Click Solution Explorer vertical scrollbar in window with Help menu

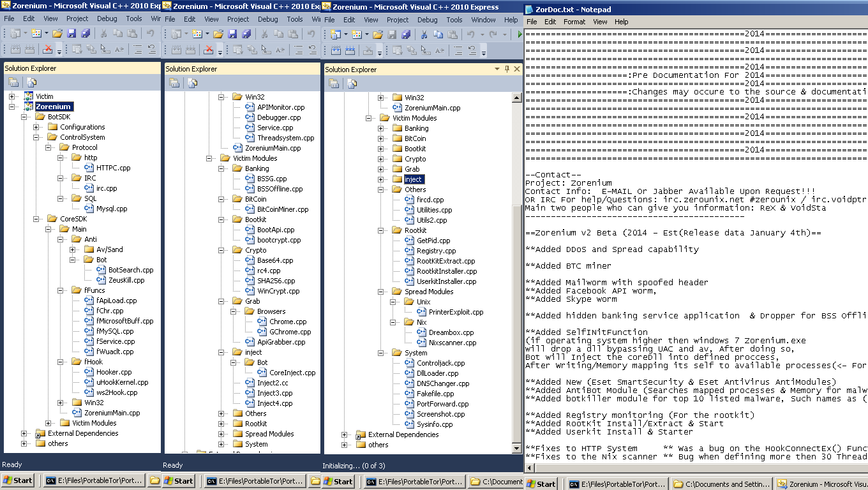tap(517, 274)
